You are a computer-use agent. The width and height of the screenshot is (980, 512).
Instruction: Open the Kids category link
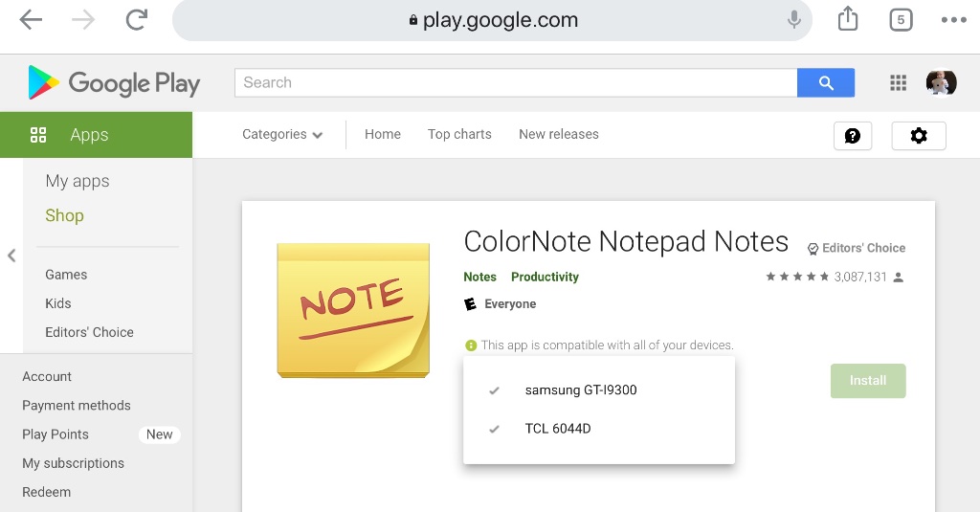[x=58, y=303]
